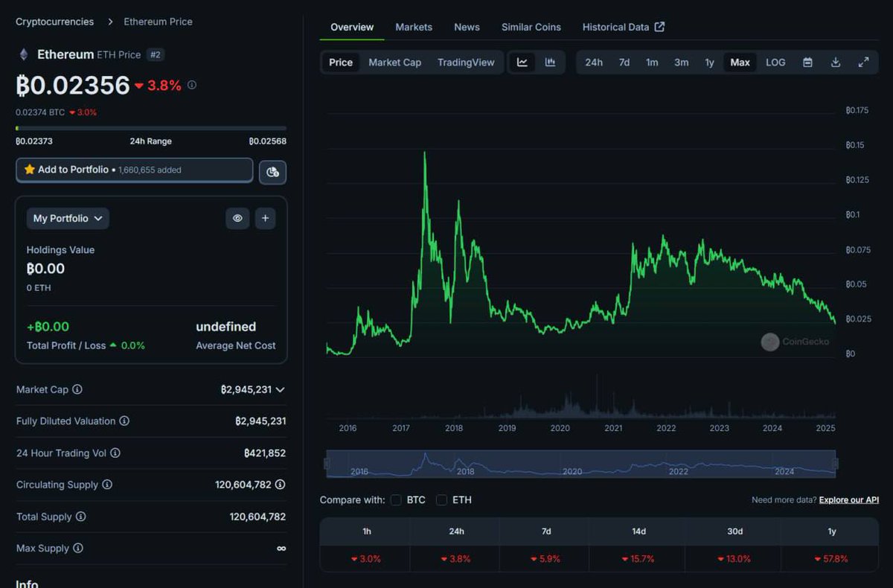
Task: Click the 0.02374 BTC price text
Action: click(x=40, y=112)
